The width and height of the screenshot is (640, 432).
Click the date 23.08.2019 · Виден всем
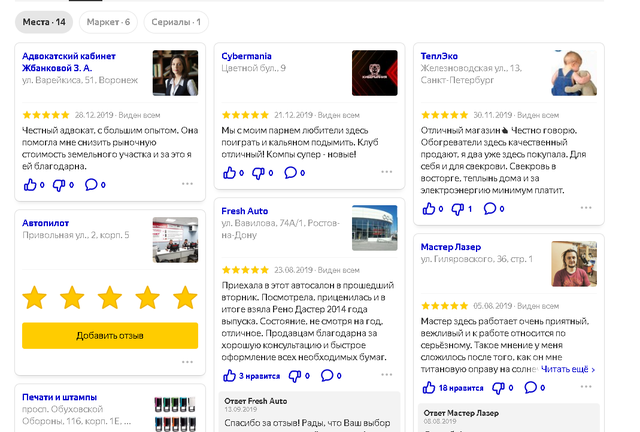point(317,270)
